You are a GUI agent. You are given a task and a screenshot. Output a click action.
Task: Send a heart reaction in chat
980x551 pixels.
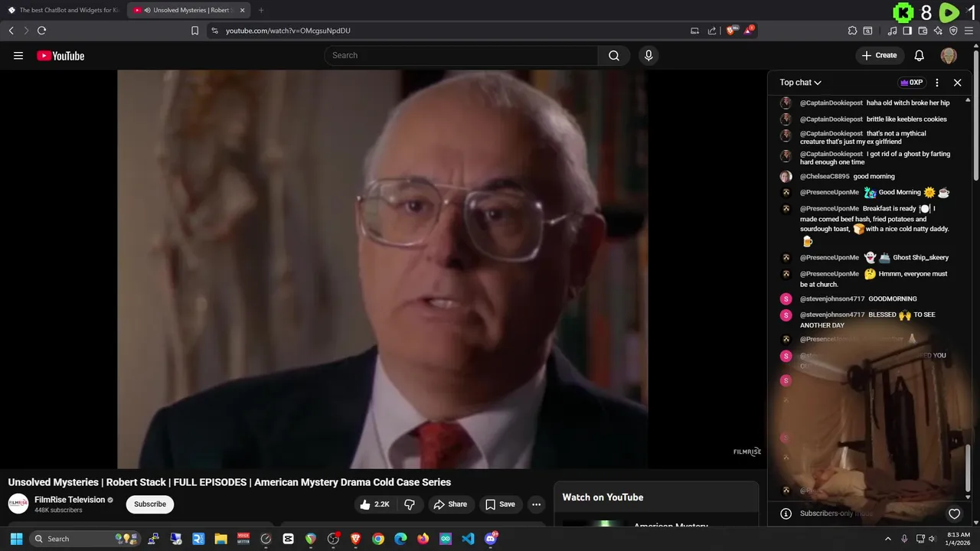[x=954, y=514]
